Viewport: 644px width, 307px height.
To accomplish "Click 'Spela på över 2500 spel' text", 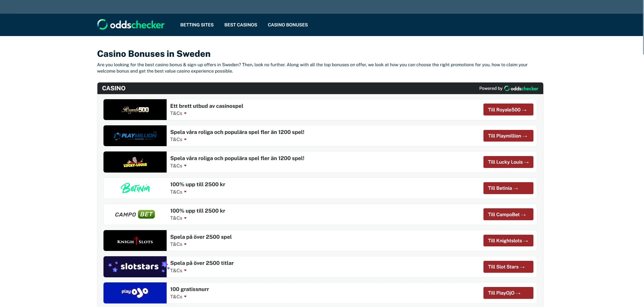I will [201, 237].
